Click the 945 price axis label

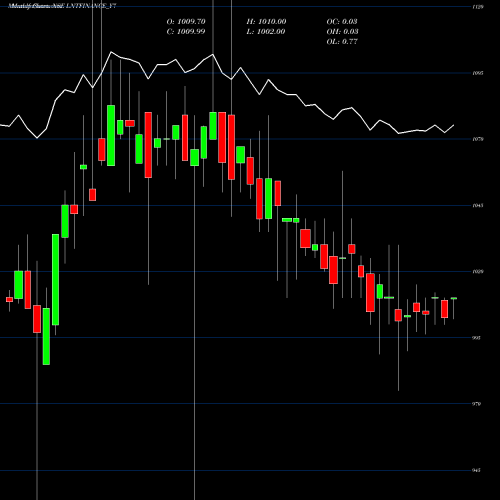476,470
